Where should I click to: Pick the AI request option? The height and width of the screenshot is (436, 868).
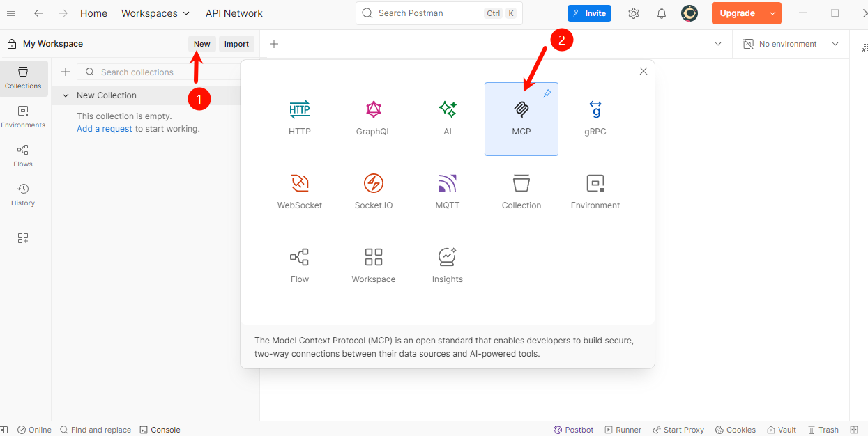coord(448,118)
